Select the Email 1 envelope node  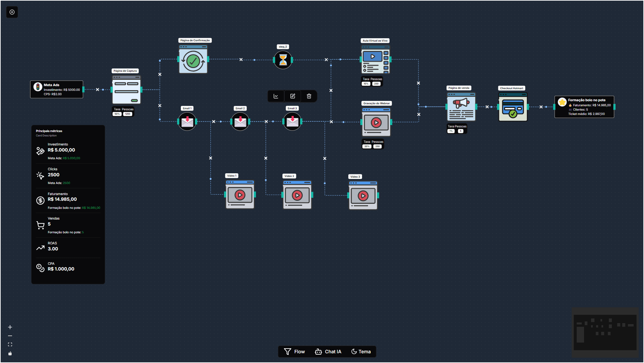(187, 121)
